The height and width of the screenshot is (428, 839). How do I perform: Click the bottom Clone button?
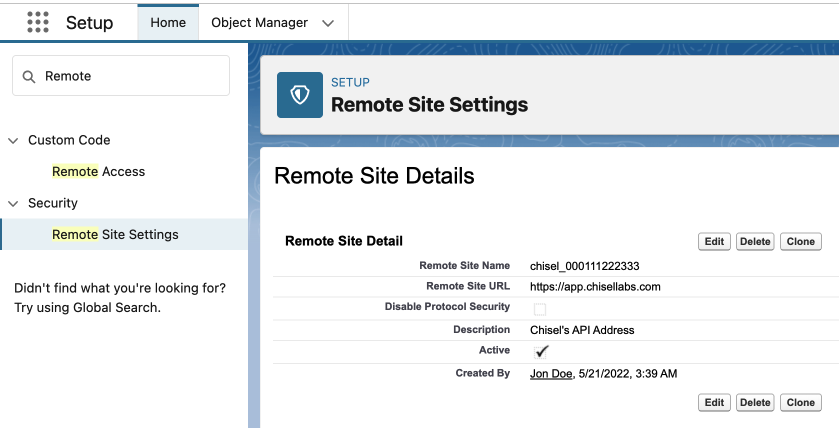point(800,402)
